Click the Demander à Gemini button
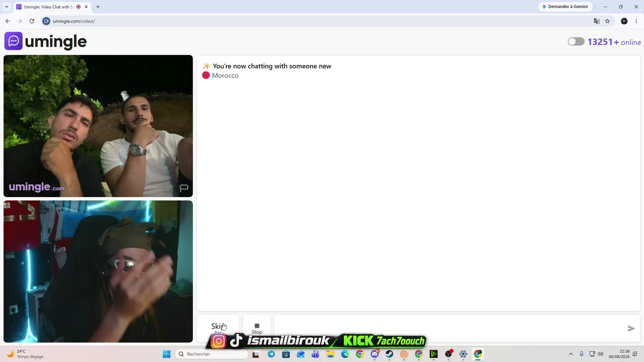This screenshot has width=644, height=362. tap(565, 7)
